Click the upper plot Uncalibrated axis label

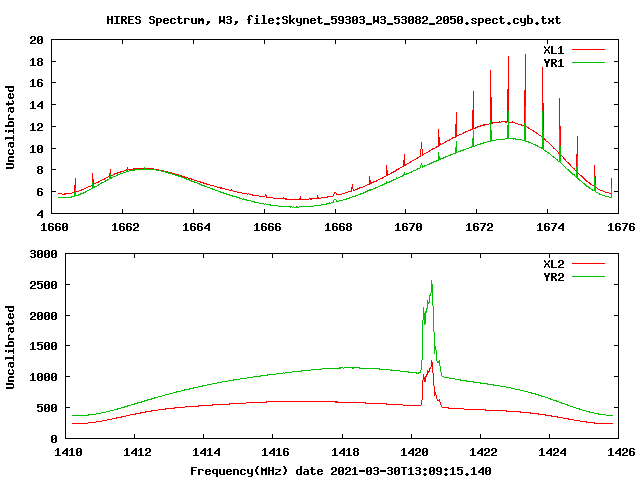click(x=10, y=127)
